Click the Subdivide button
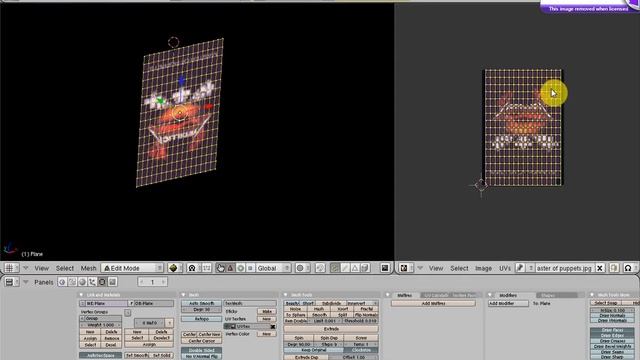640x360 pixels. click(331, 303)
